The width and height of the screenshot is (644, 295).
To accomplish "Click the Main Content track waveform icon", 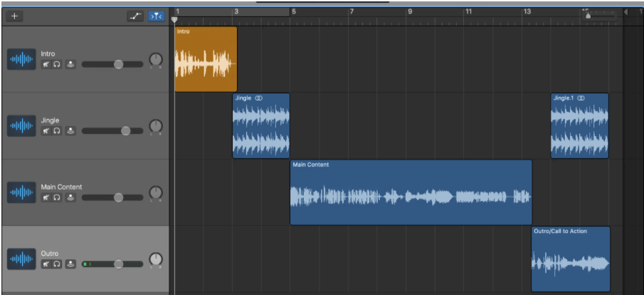I will pos(21,192).
